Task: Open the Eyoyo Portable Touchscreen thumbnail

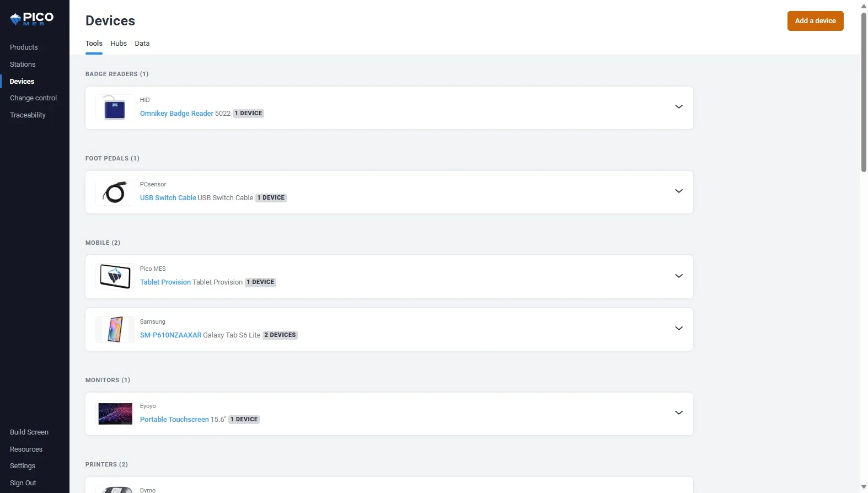Action: (x=115, y=414)
